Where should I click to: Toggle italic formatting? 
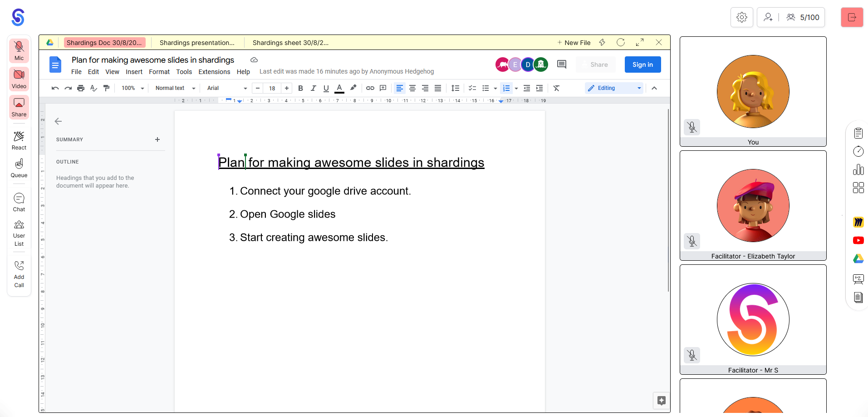pos(313,88)
